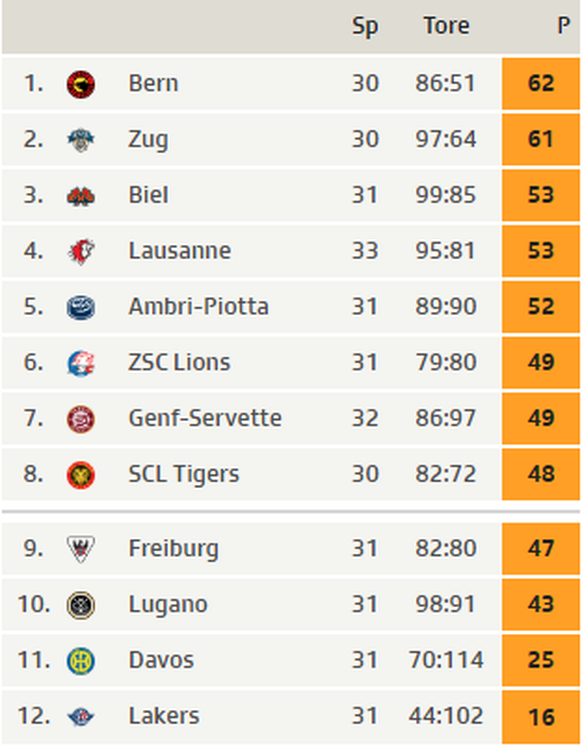Select the Tore column header
This screenshot has width=582, height=746.
446,25
